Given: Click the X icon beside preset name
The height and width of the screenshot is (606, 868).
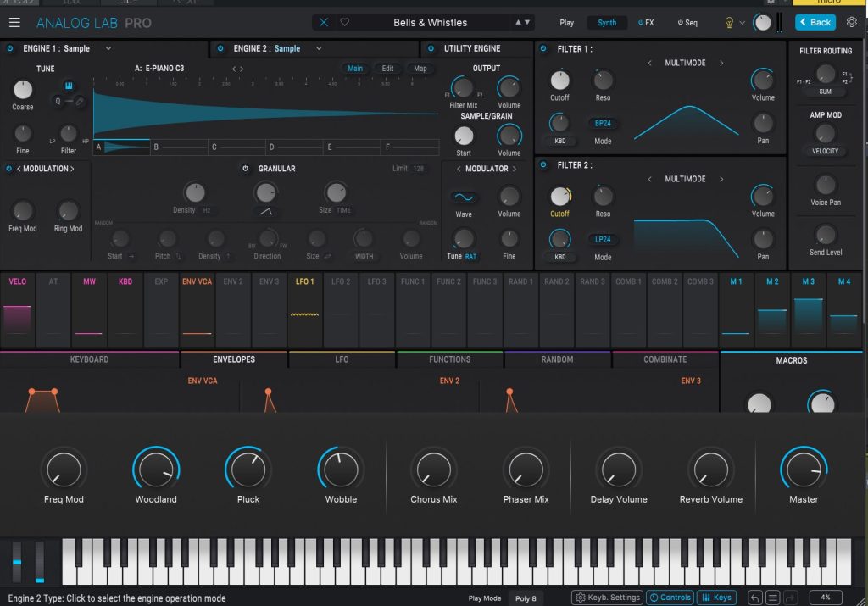Looking at the screenshot, I should 324,23.
